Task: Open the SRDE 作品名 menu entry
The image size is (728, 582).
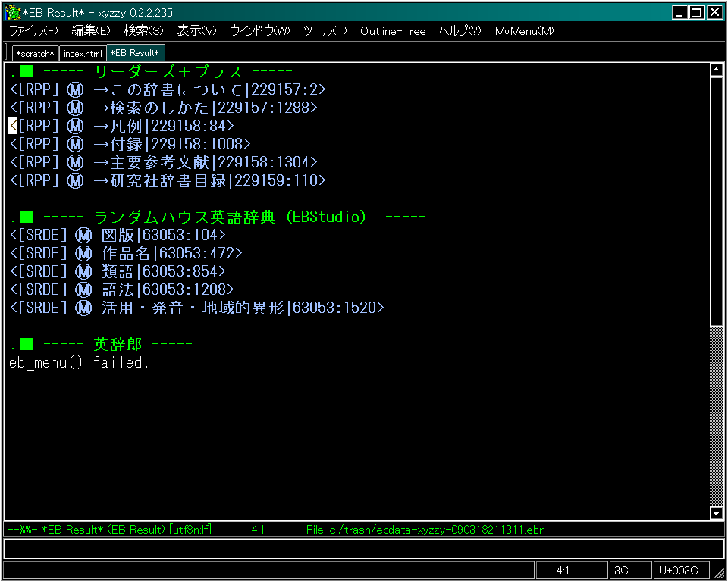Action: 126,253
